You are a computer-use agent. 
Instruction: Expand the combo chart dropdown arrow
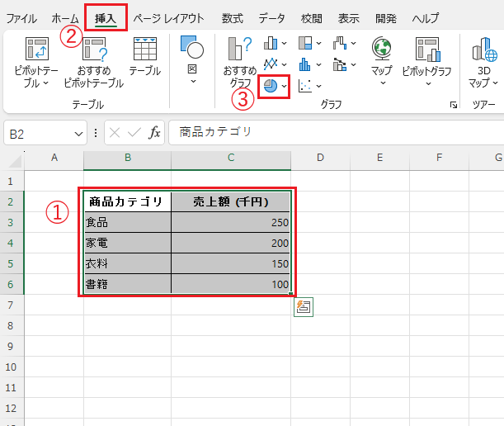[x=353, y=64]
